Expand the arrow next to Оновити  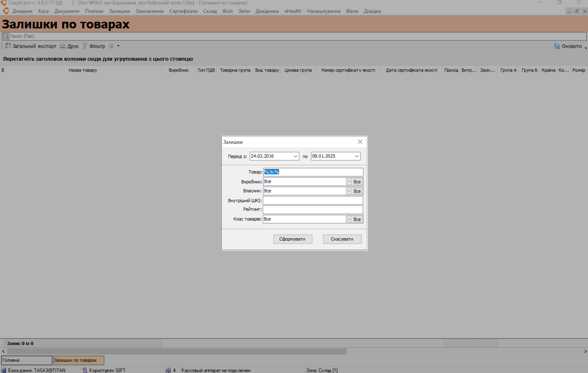point(585,48)
